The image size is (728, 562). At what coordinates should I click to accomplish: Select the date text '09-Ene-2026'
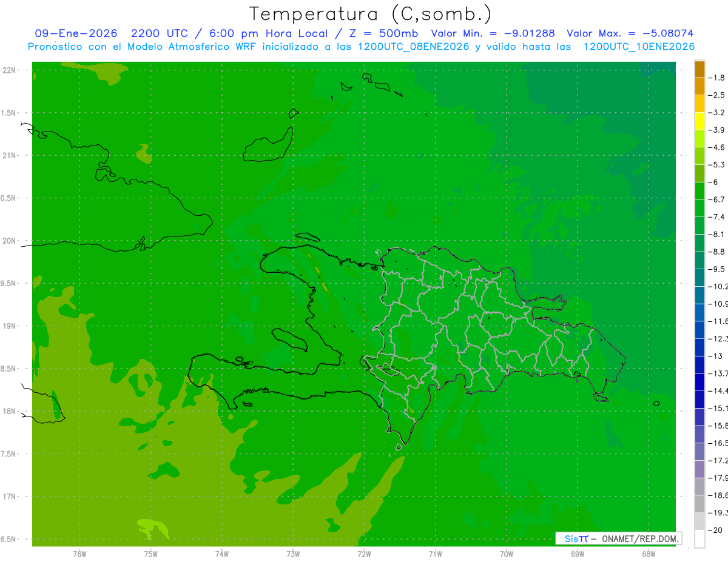tap(75, 33)
